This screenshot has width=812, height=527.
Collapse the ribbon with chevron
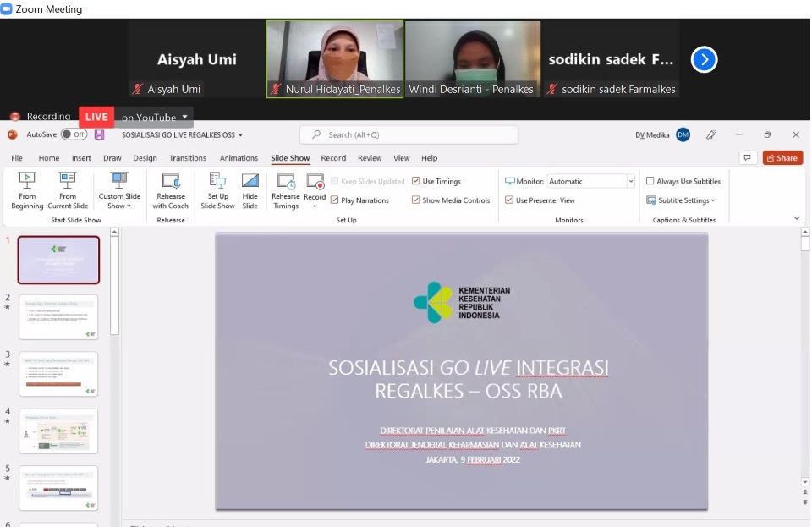click(x=797, y=218)
